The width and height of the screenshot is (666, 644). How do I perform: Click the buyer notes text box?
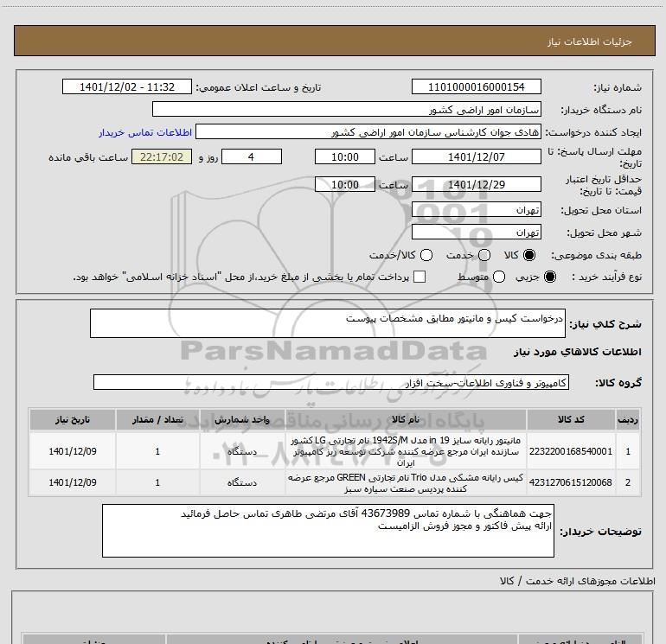[x=328, y=531]
